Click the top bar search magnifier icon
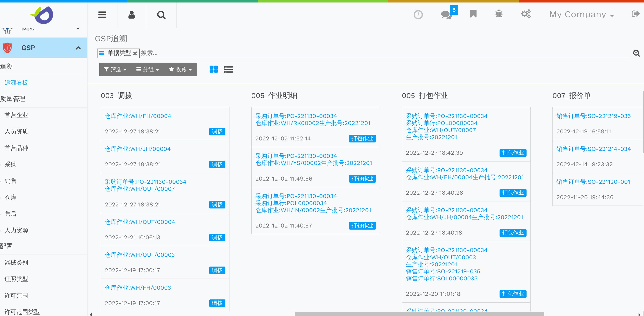The image size is (644, 316). (x=161, y=15)
